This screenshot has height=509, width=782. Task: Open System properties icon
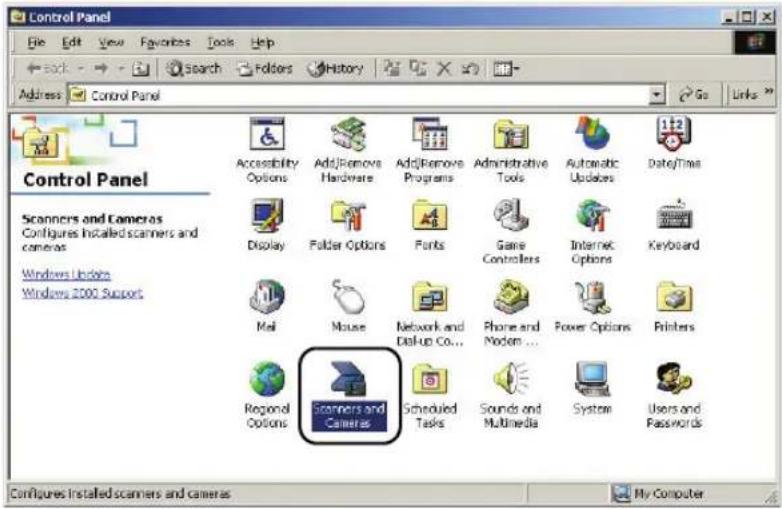point(592,388)
